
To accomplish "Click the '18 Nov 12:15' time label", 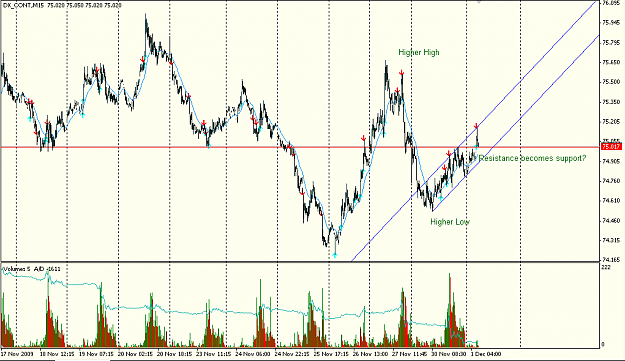I will (57, 354).
